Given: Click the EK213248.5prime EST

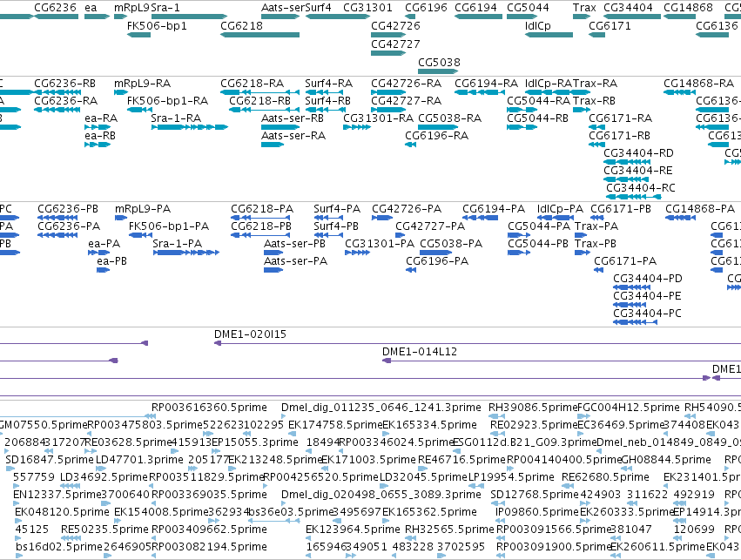Looking at the screenshot, I should point(232,469).
